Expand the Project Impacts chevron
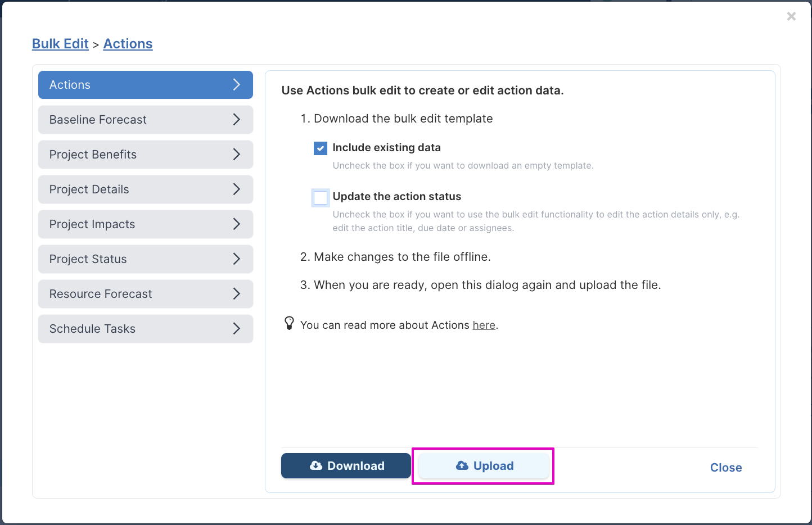Viewport: 812px width, 525px height. tap(237, 224)
